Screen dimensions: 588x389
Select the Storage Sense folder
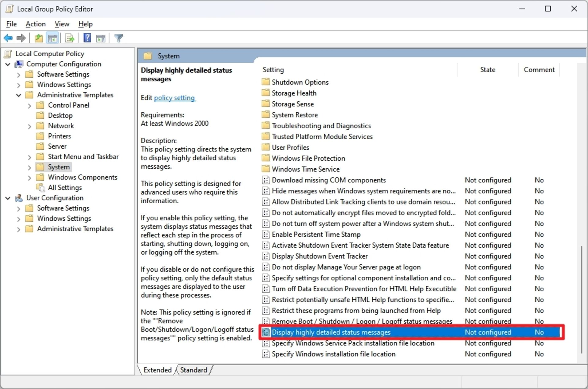tap(292, 104)
